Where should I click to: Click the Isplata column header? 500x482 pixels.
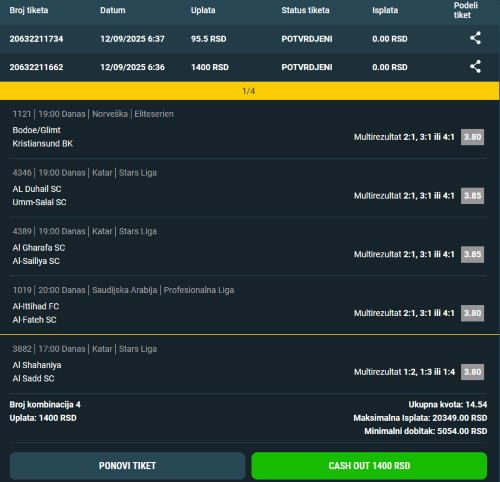385,10
